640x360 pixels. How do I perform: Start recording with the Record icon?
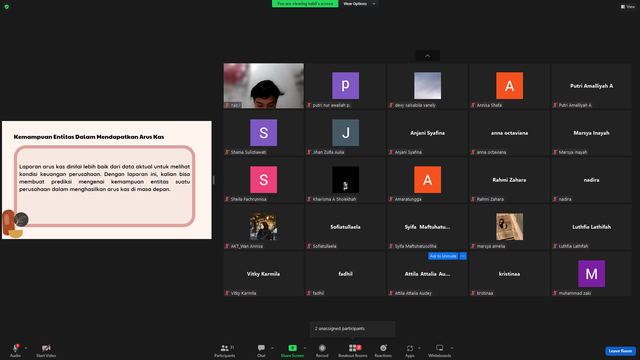click(x=322, y=348)
